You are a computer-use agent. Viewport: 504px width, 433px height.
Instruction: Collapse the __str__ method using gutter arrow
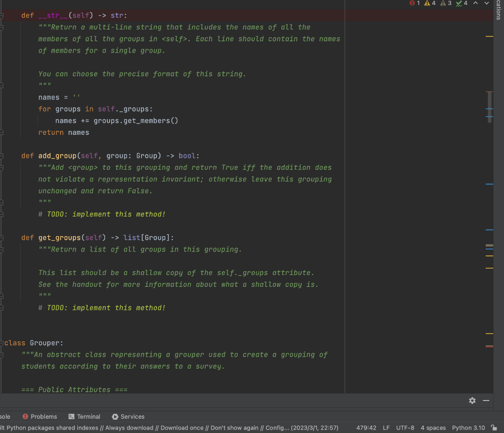point(2,15)
